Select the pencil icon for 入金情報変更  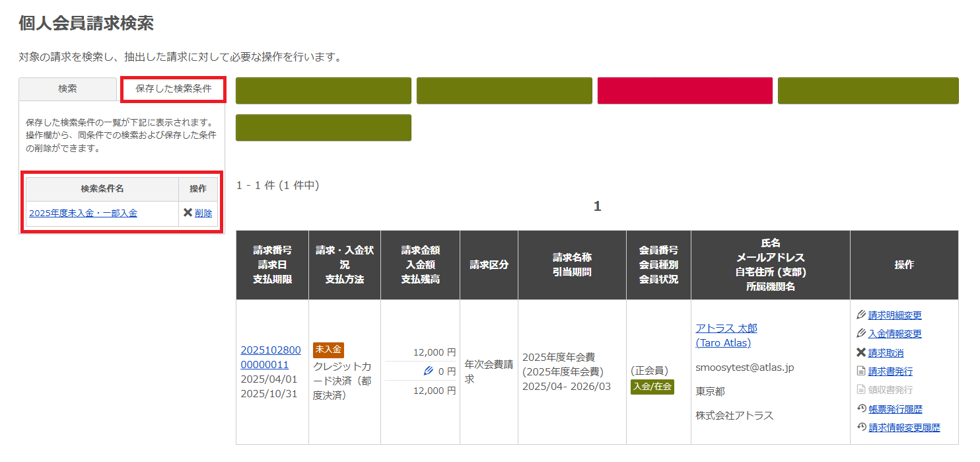(860, 334)
